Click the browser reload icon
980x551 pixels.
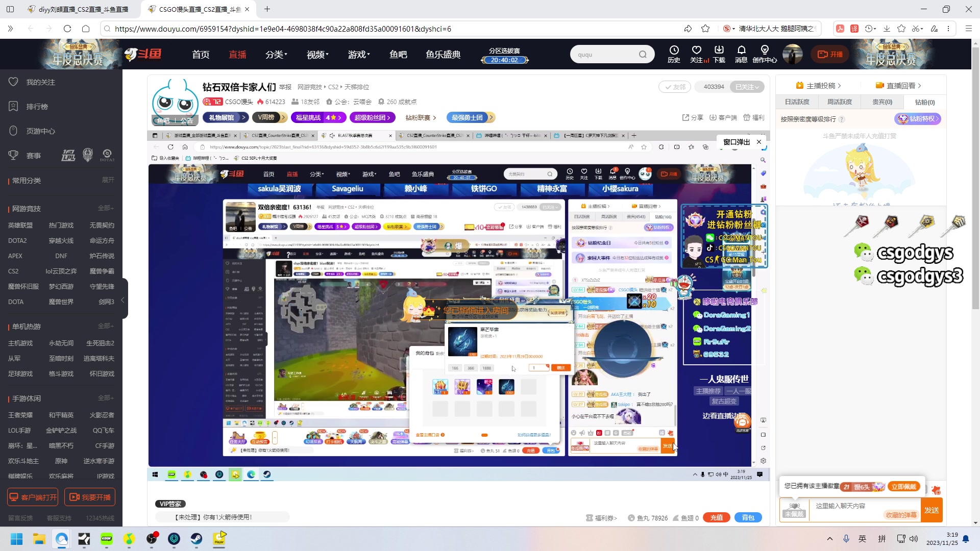[x=67, y=29]
